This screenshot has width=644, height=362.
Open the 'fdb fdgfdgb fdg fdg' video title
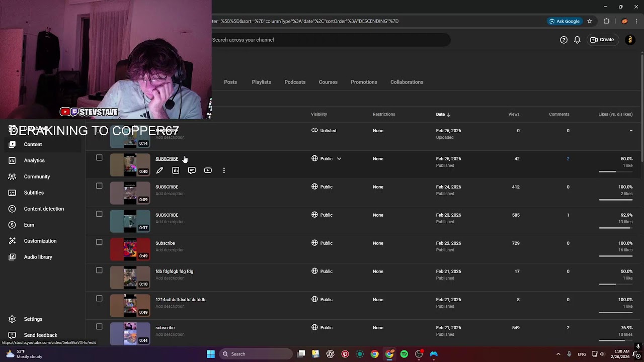(x=174, y=271)
